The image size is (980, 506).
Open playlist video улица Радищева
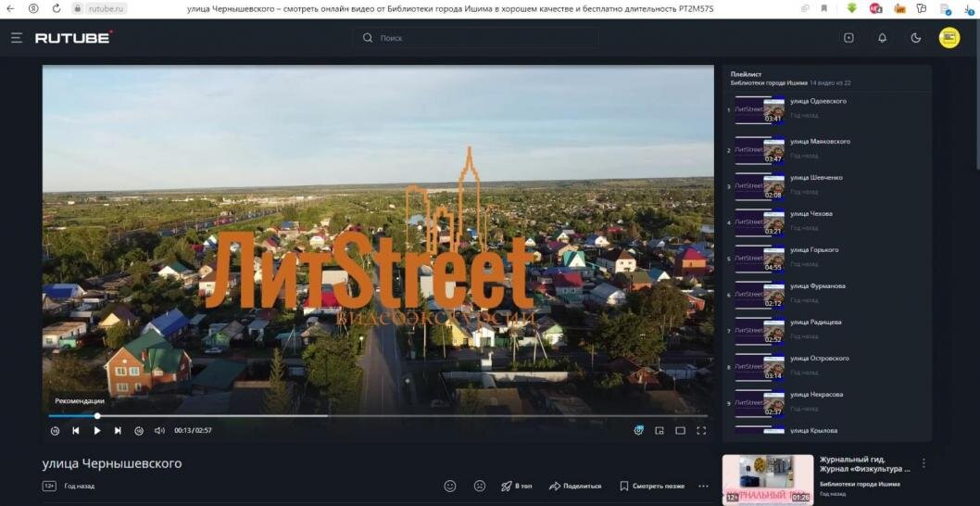click(x=816, y=323)
